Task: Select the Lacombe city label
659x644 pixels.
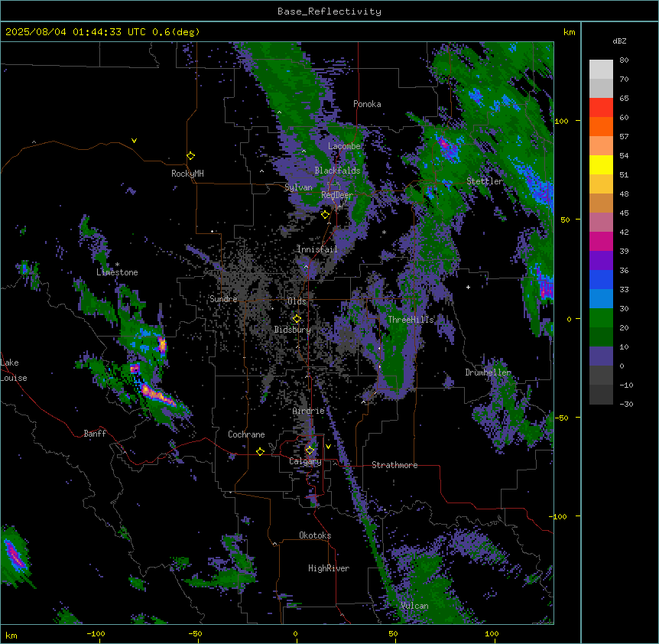Action: click(344, 146)
